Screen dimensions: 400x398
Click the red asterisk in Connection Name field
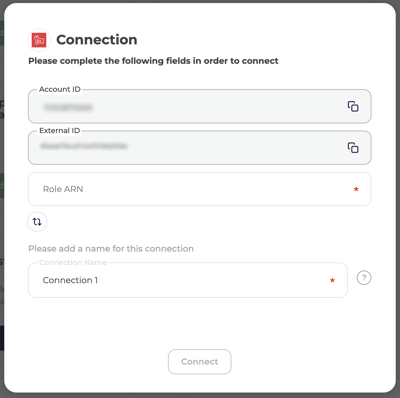332,280
